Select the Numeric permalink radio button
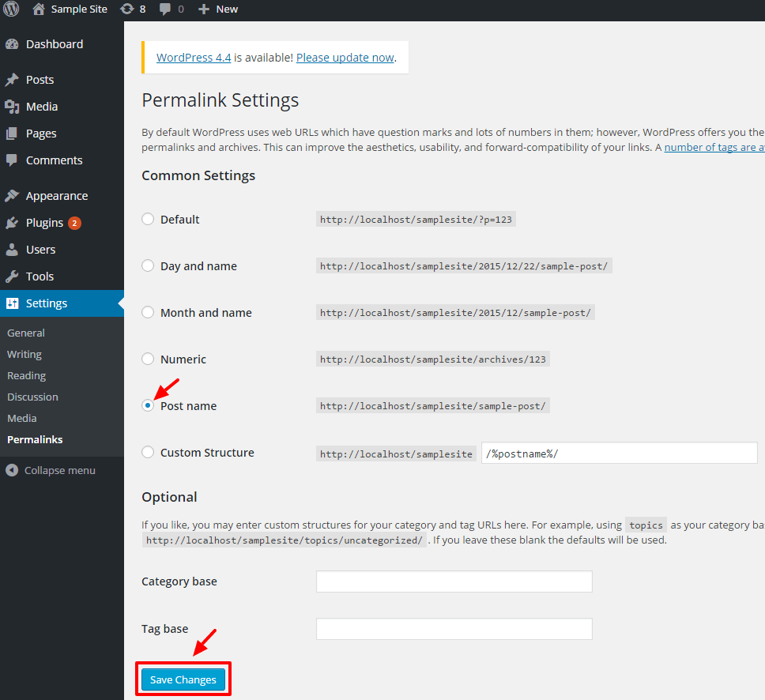 pos(148,359)
